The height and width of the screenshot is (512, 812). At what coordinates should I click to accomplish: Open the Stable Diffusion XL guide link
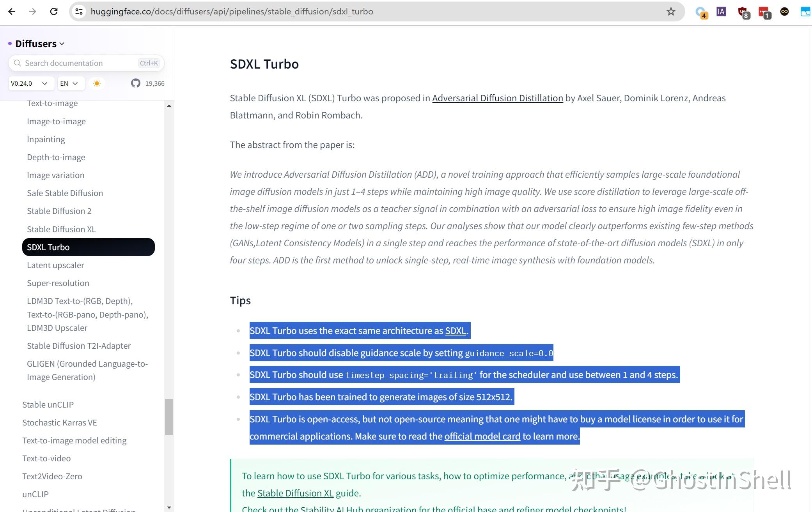[x=295, y=493]
